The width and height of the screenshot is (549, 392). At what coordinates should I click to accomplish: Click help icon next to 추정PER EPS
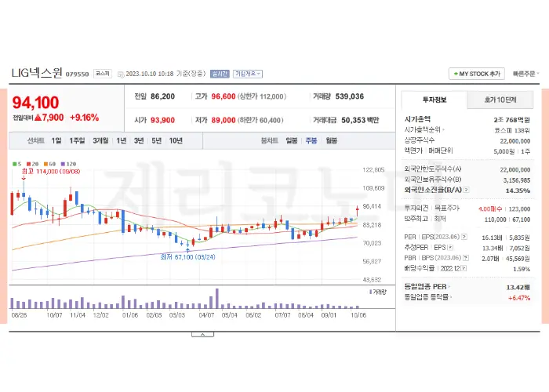450,248
